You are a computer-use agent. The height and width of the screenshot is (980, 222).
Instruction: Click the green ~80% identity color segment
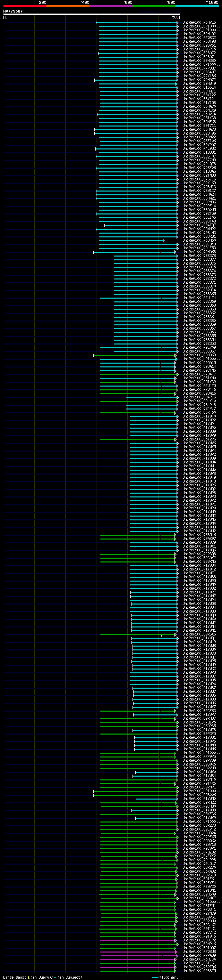pyautogui.click(x=154, y=6)
